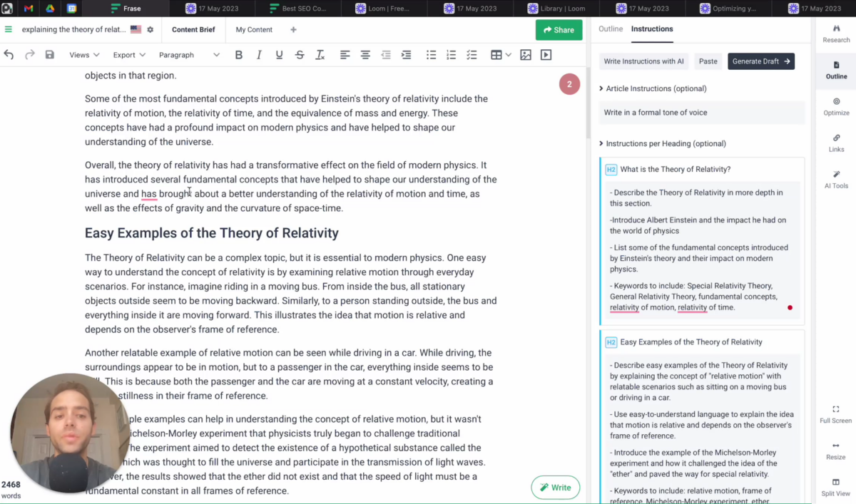856x504 pixels.
Task: Open the Export dropdown menu
Action: point(129,55)
